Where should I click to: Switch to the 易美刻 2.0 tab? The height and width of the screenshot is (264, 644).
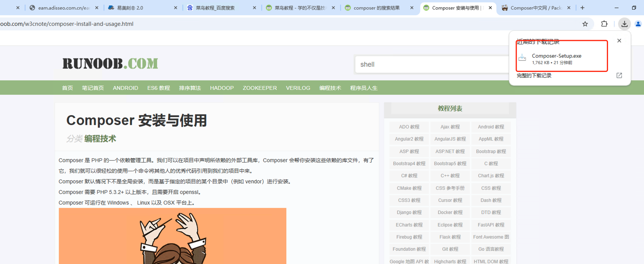pos(142,8)
